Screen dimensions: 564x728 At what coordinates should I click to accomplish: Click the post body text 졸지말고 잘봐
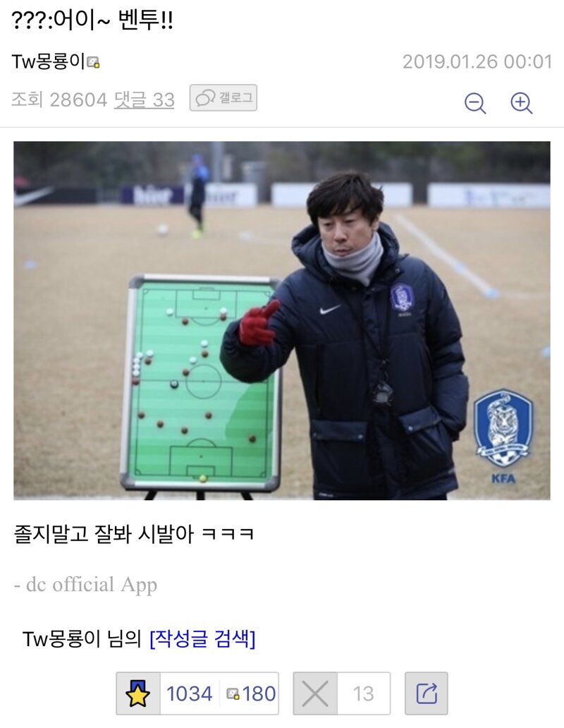[73, 534]
